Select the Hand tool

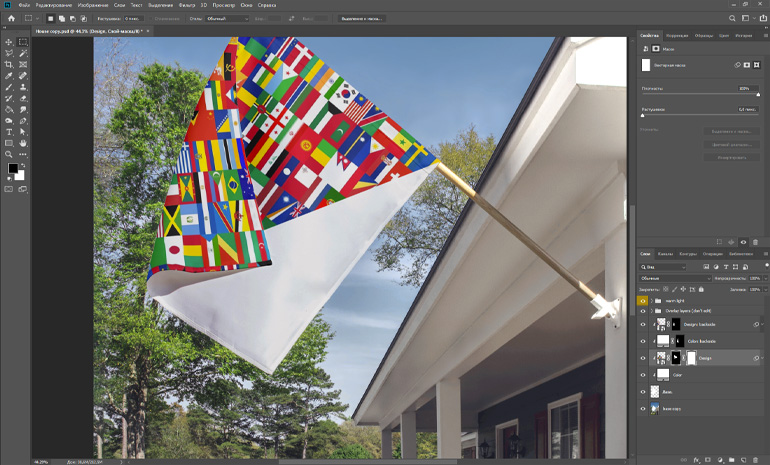tap(23, 143)
